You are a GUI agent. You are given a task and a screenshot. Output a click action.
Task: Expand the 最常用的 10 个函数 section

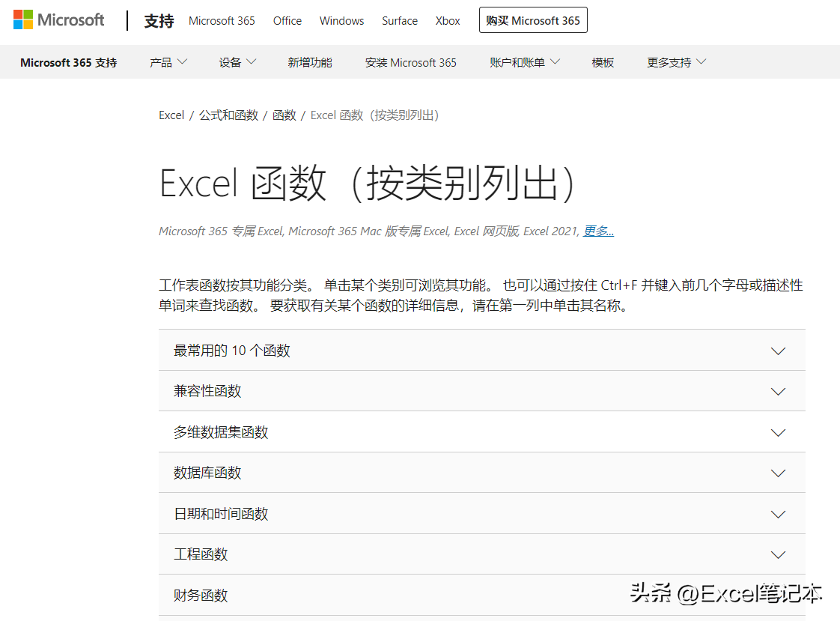482,351
